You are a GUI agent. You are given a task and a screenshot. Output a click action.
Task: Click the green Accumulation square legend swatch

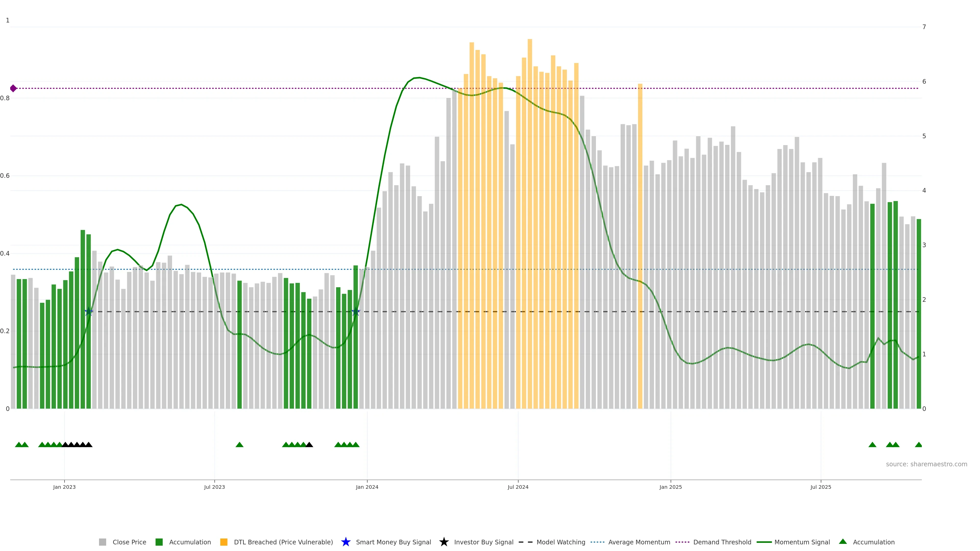pos(159,542)
